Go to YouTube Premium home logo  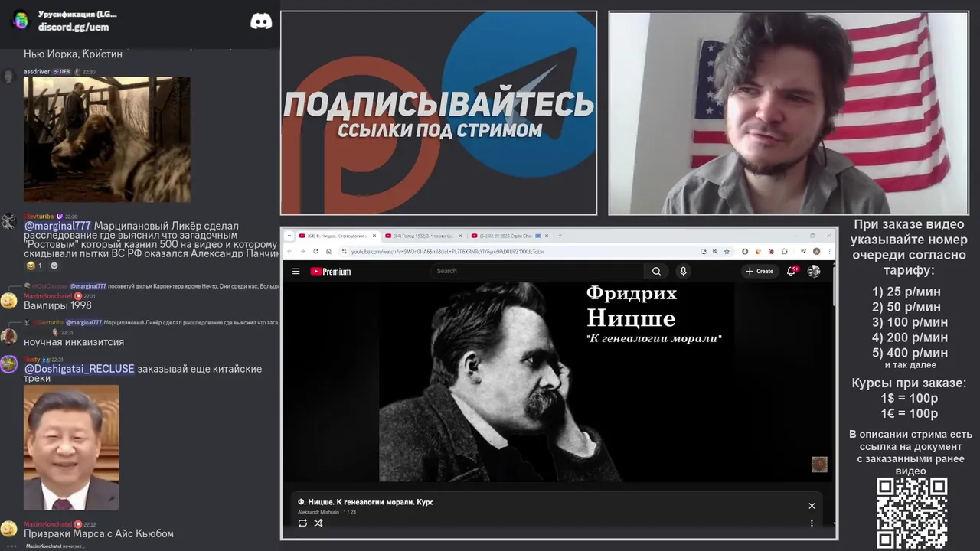(331, 272)
